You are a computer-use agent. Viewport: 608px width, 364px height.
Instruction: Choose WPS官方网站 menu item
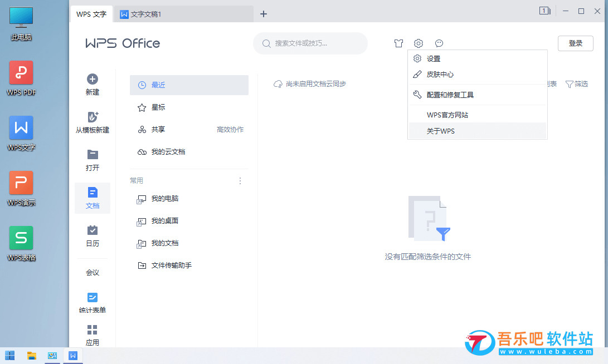point(478,115)
